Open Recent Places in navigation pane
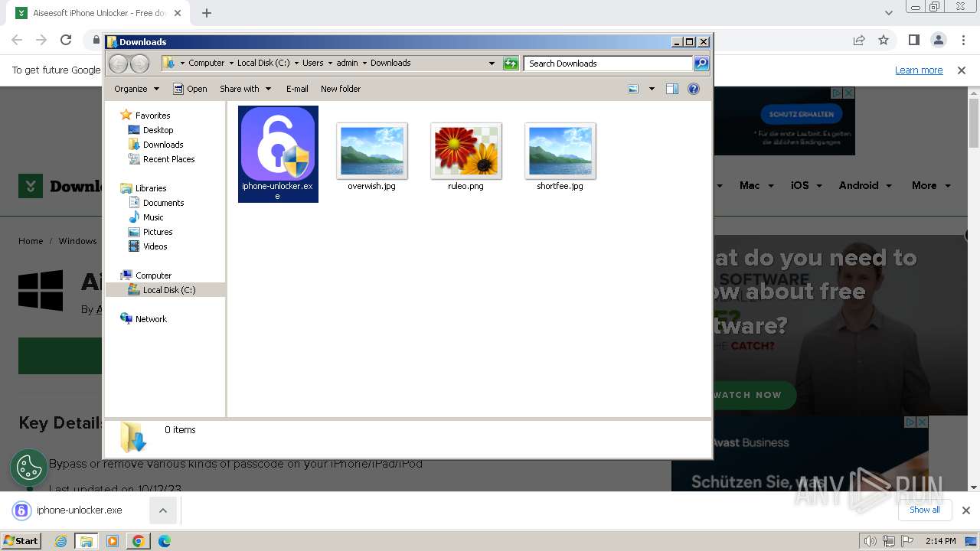The image size is (980, 551). coord(168,159)
